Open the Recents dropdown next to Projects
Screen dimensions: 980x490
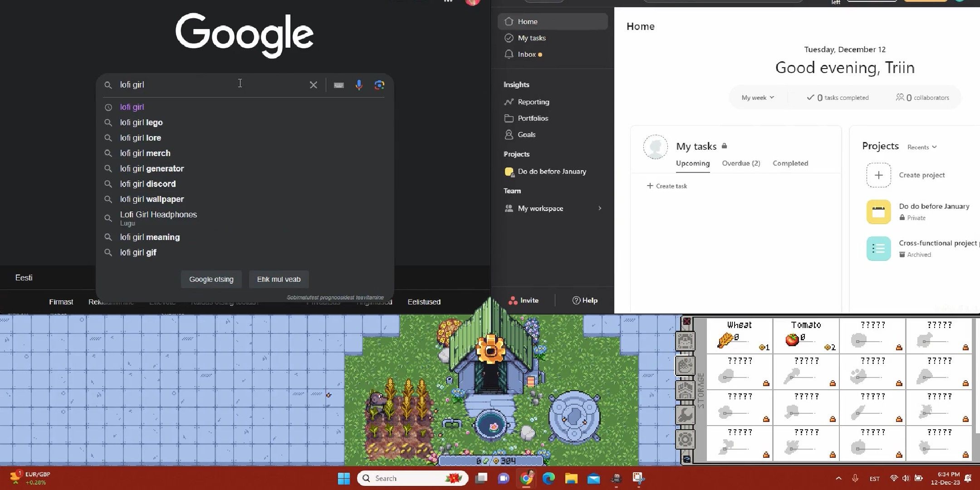click(922, 147)
